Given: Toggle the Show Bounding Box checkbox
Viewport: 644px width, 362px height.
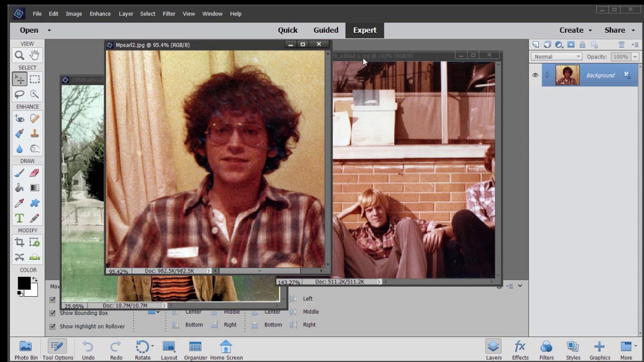Looking at the screenshot, I should (x=52, y=313).
